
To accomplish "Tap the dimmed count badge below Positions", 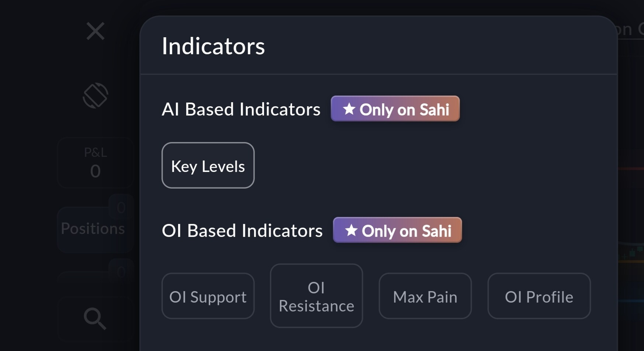I will pyautogui.click(x=121, y=272).
